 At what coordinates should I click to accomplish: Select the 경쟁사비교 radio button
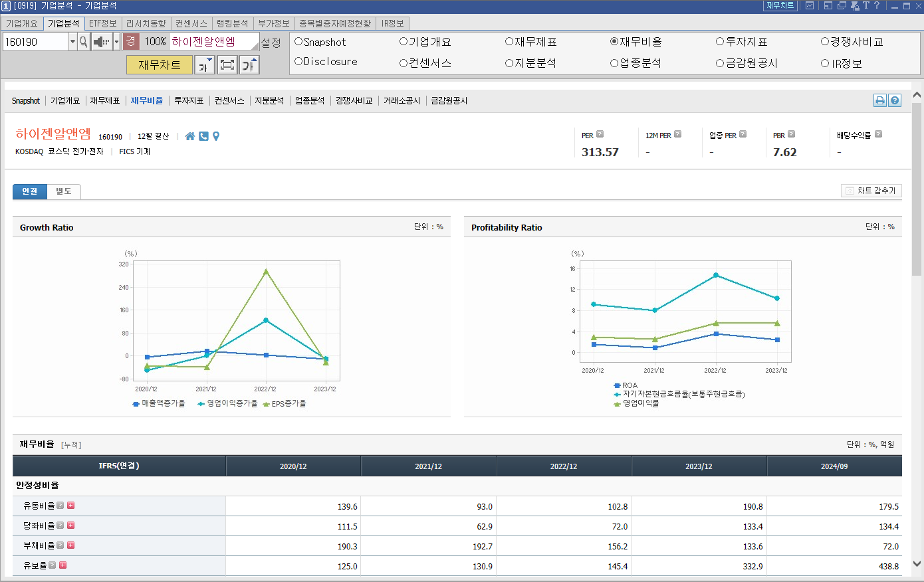(825, 41)
